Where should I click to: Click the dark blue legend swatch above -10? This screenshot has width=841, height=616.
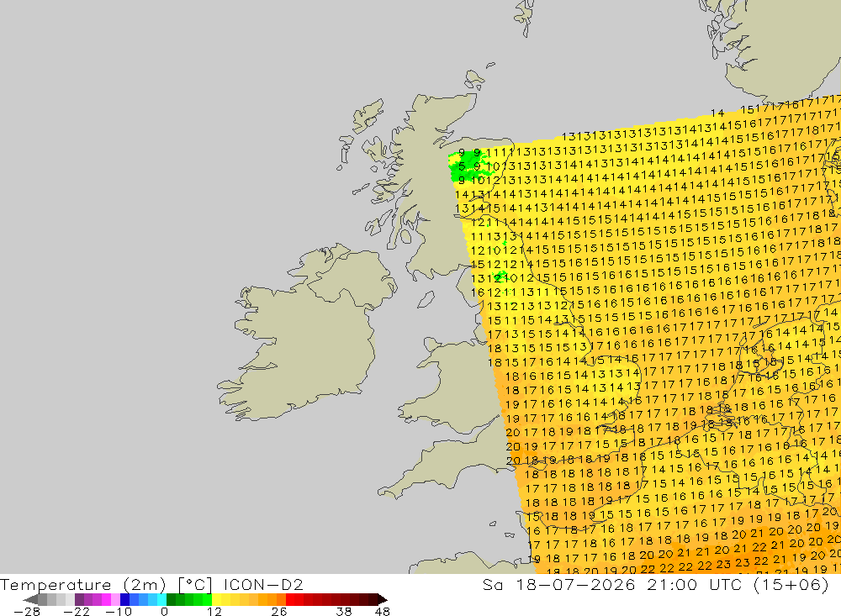[125, 599]
